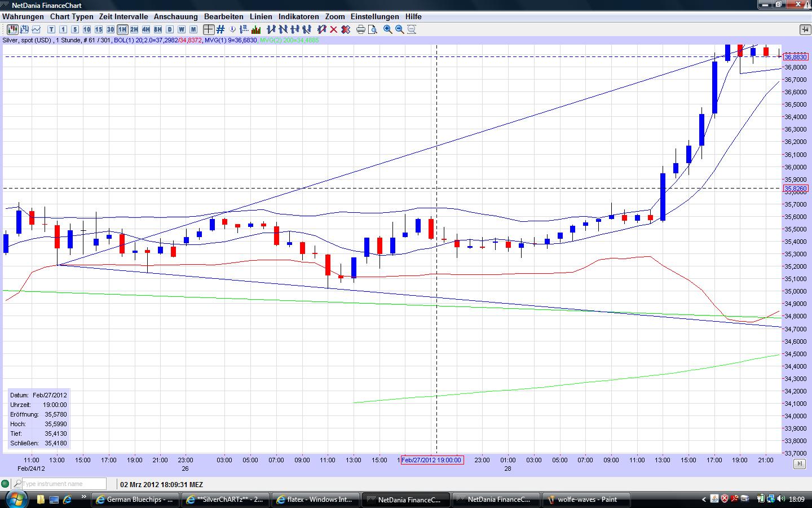The image size is (812, 508).
Task: Open the Indikatoren menu
Action: pyautogui.click(x=299, y=17)
